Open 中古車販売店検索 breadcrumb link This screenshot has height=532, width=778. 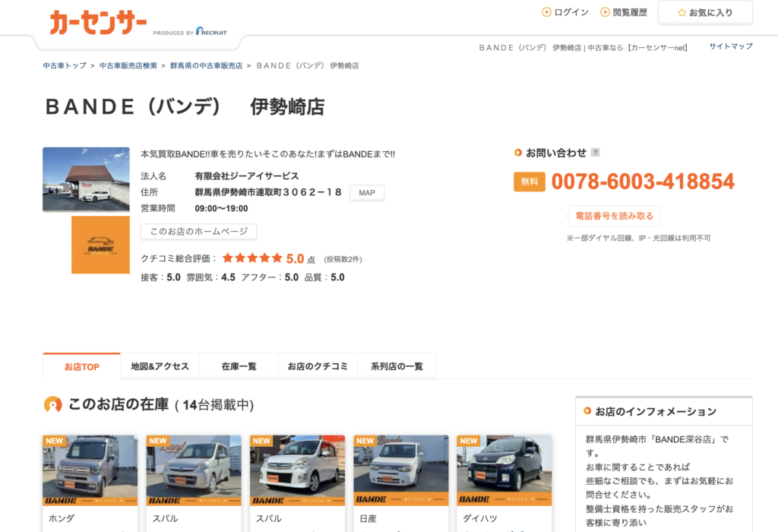pyautogui.click(x=128, y=65)
